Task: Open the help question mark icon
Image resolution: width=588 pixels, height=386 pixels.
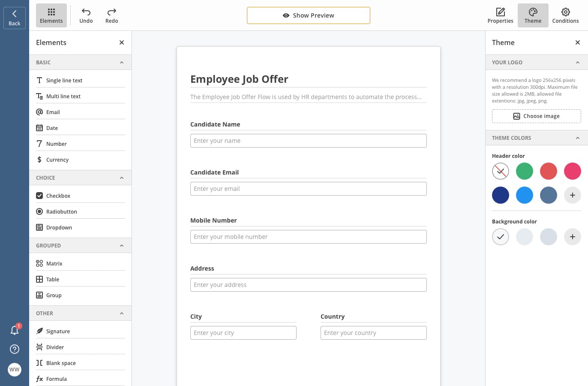Action: click(15, 349)
